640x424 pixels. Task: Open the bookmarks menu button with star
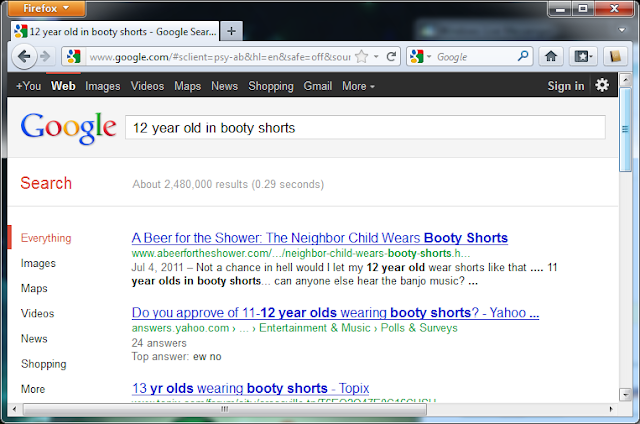583,56
